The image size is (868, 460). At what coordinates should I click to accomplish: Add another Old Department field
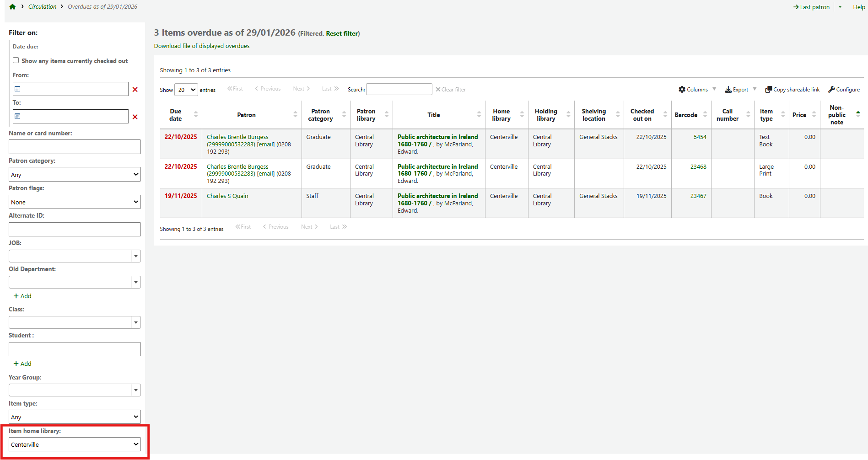[x=22, y=296]
